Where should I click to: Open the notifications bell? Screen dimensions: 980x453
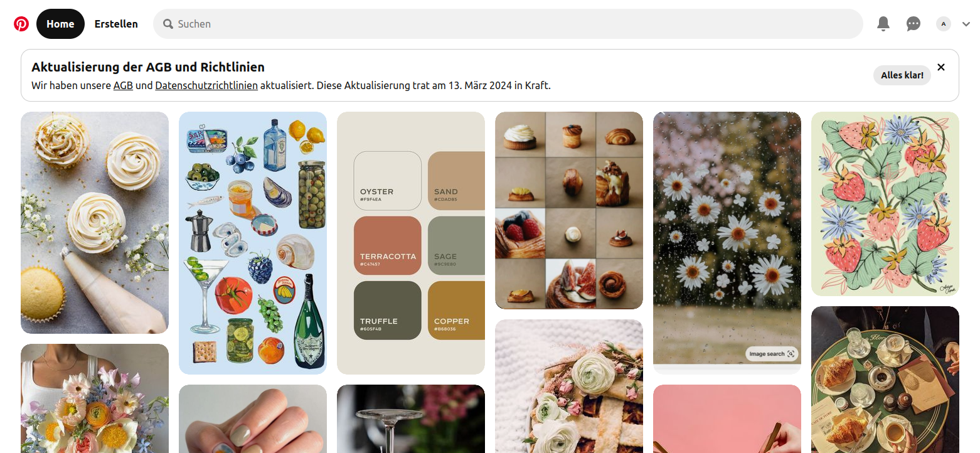click(883, 24)
